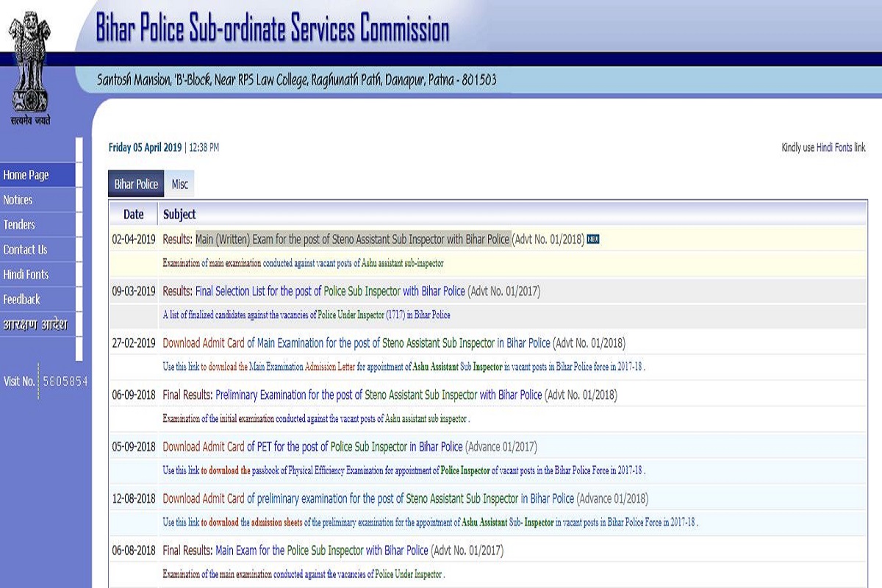Click the date 06-08-2018
Image resolution: width=882 pixels, height=588 pixels.
coord(134,550)
